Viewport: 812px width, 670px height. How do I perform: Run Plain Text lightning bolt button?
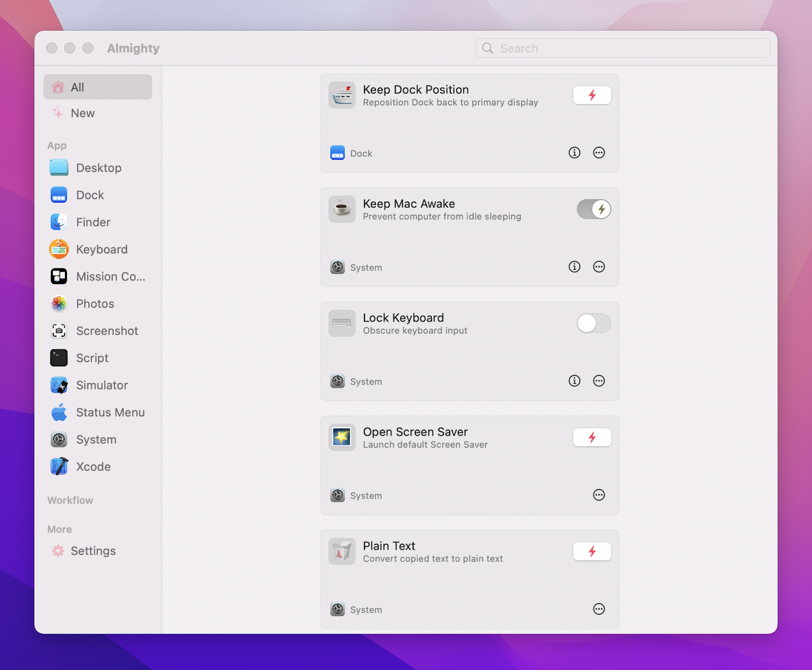(x=592, y=552)
